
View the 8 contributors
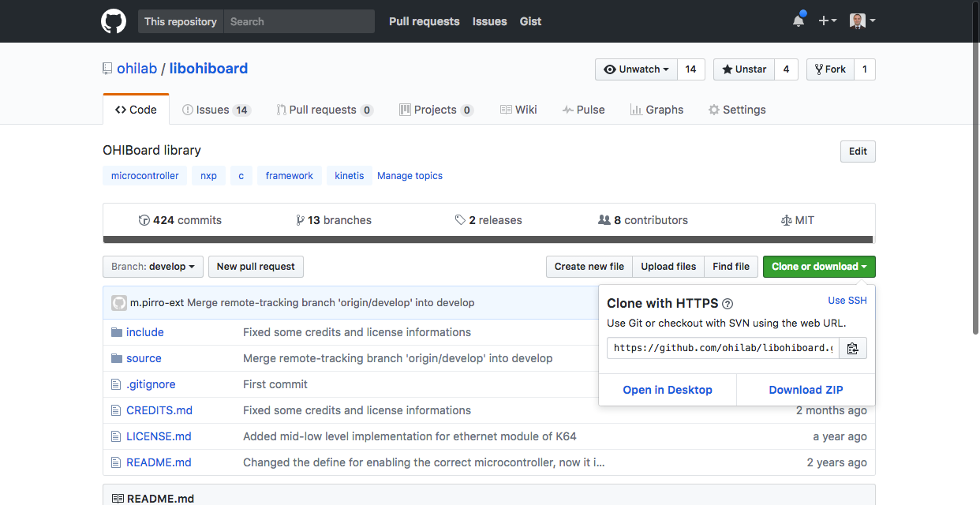643,220
